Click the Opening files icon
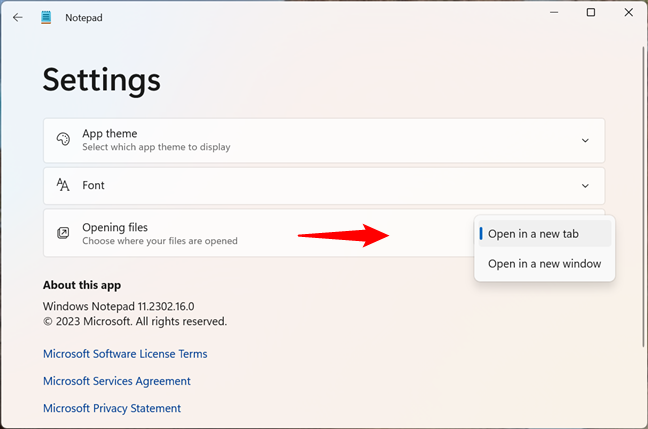648x429 pixels. [x=63, y=233]
